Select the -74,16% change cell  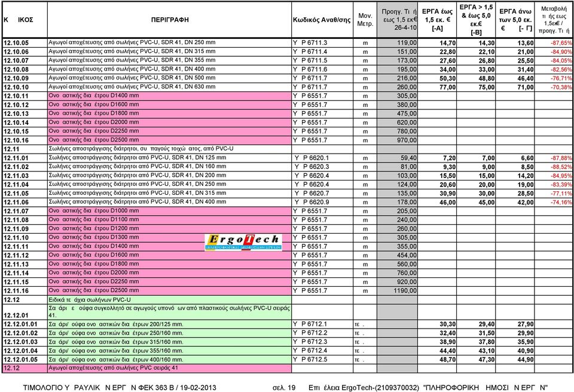point(561,203)
